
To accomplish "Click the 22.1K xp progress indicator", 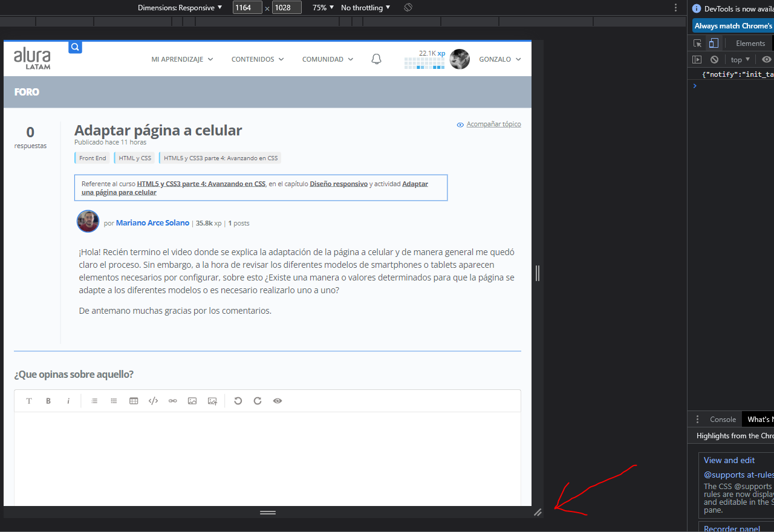I will point(425,59).
